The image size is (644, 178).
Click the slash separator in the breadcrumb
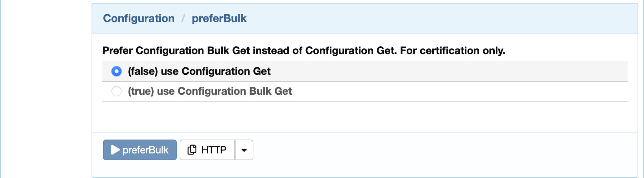[x=183, y=19]
